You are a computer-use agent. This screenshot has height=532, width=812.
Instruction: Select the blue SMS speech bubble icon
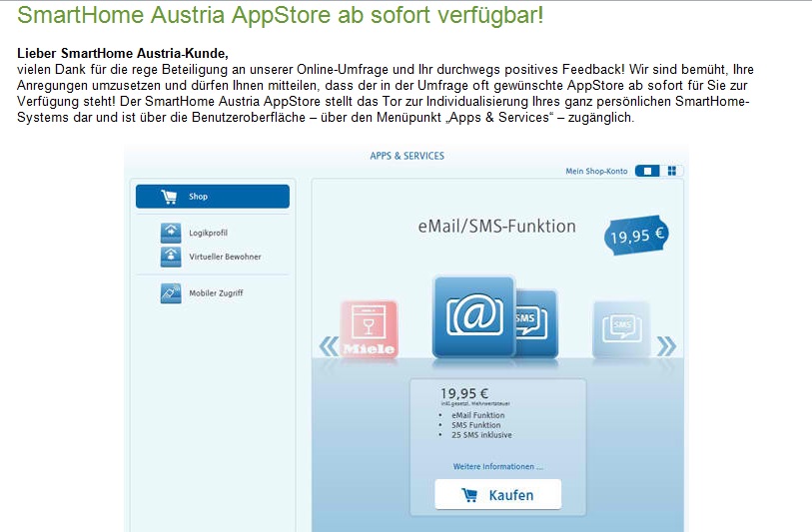(x=536, y=323)
